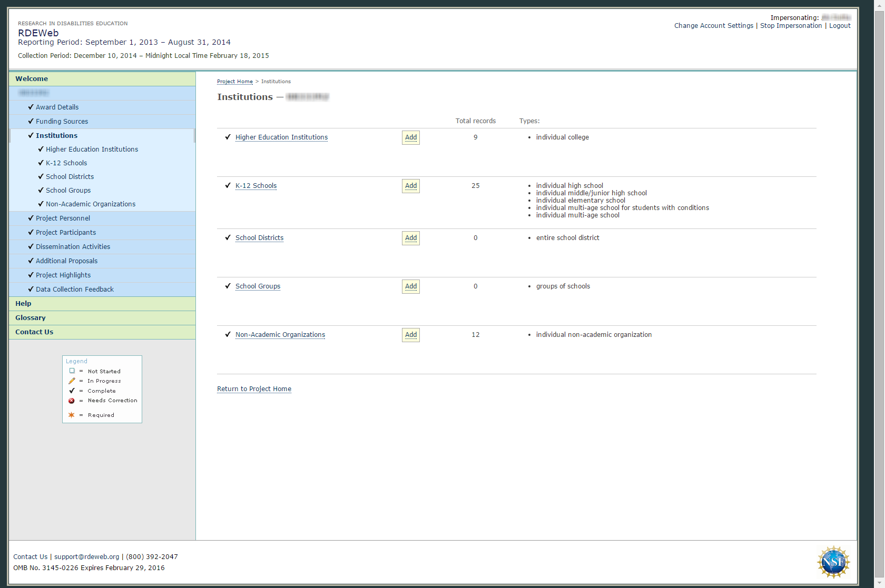885x588 pixels.
Task: Open the School Districts link in table
Action: [x=259, y=238]
